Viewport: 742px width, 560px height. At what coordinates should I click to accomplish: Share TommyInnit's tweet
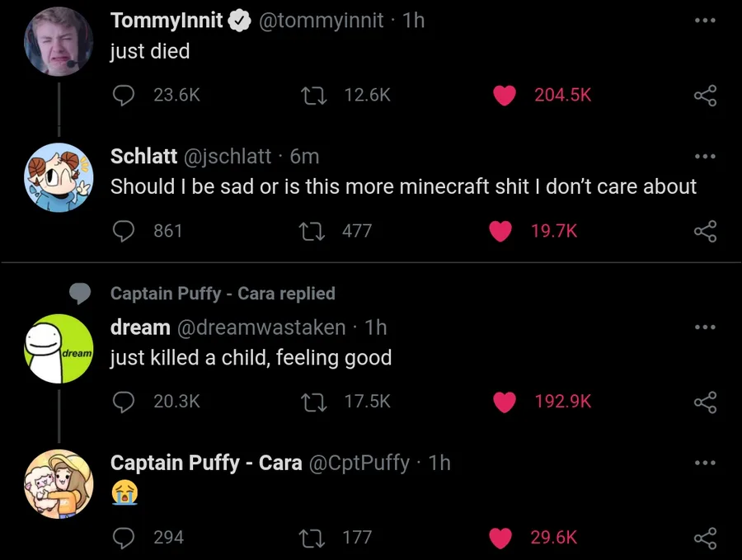(x=705, y=96)
